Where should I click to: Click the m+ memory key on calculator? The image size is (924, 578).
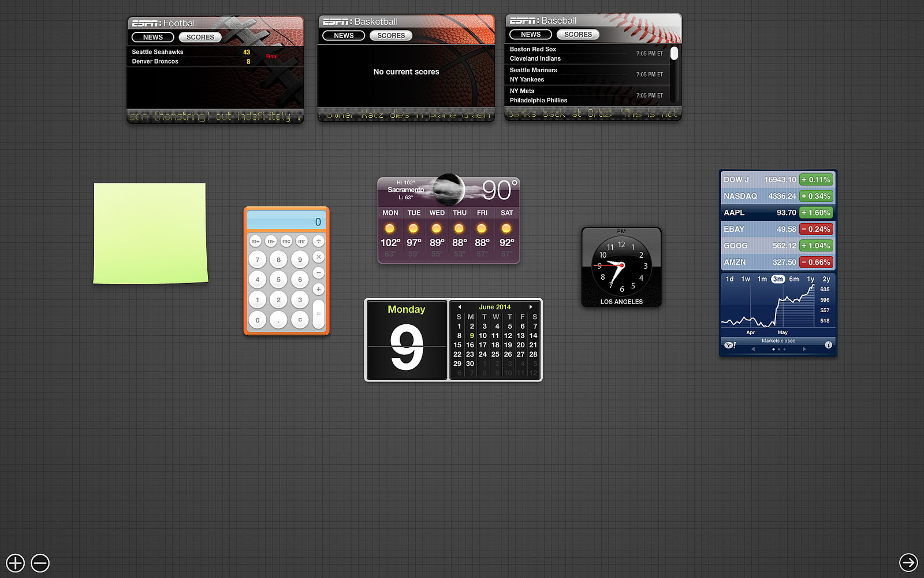point(255,240)
